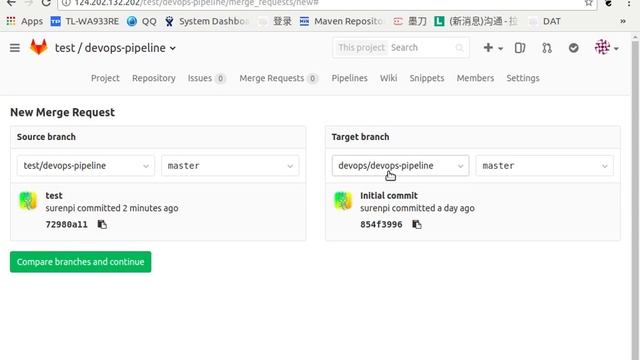This screenshot has height=360, width=640.
Task: Click the avatar beside the test commit
Action: 28,201
